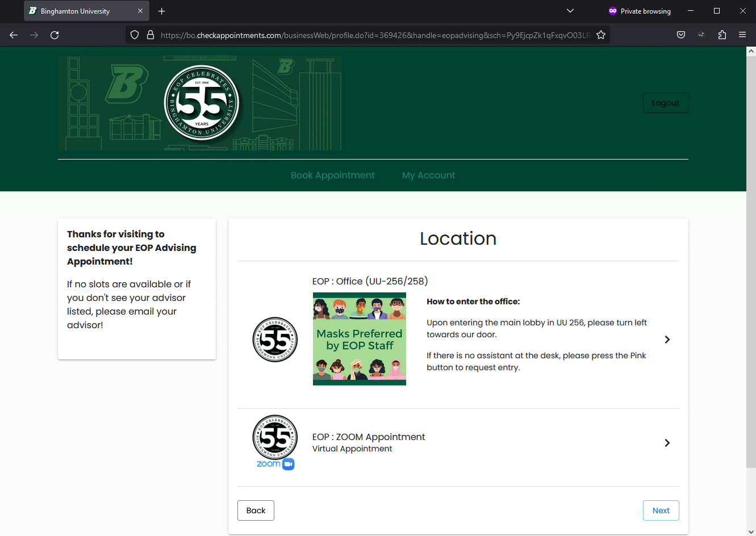Open a new tab with the plus icon
Image resolution: width=756 pixels, height=536 pixels.
coord(162,11)
